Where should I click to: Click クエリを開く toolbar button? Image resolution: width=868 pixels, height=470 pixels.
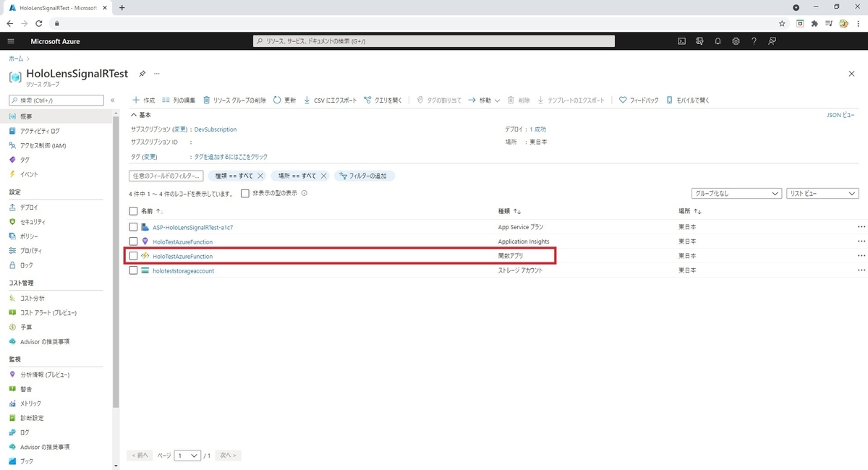(x=383, y=100)
